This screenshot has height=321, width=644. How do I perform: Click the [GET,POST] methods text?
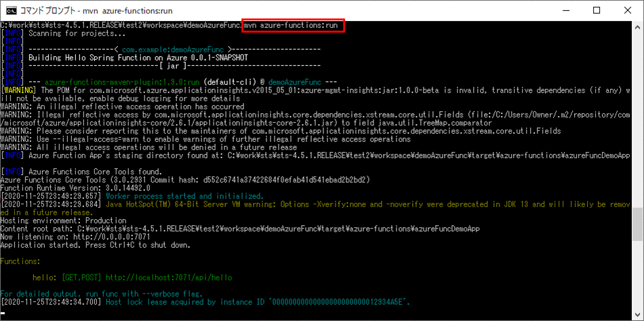tap(82, 278)
